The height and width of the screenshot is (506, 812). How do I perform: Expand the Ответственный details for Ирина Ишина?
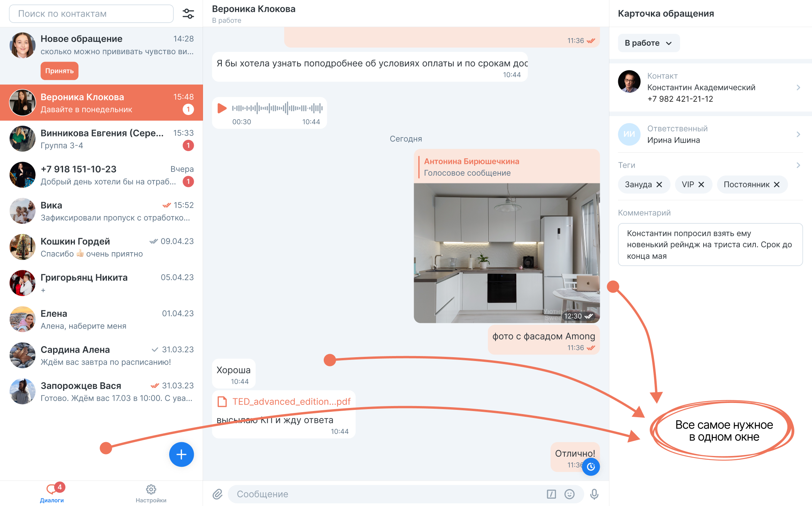799,135
